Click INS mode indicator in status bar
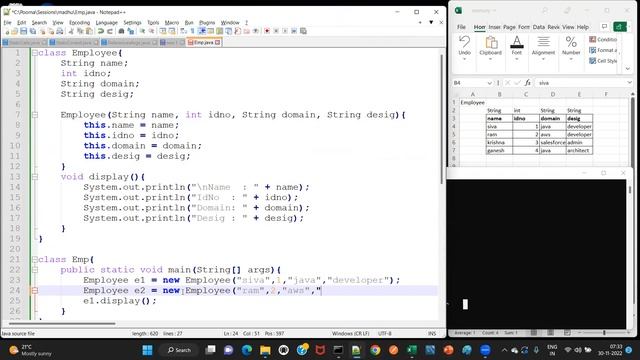 tap(432, 333)
